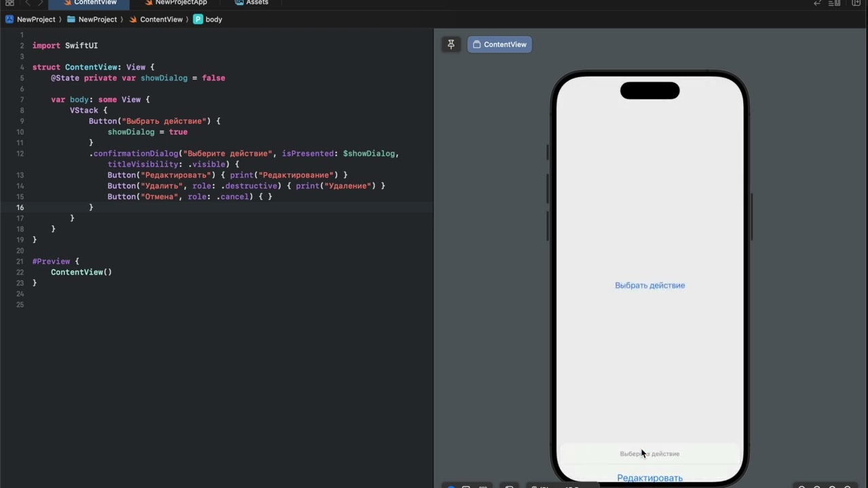Tap "Редактировать" in the confirmation dialog
868x488 pixels.
(x=650, y=478)
